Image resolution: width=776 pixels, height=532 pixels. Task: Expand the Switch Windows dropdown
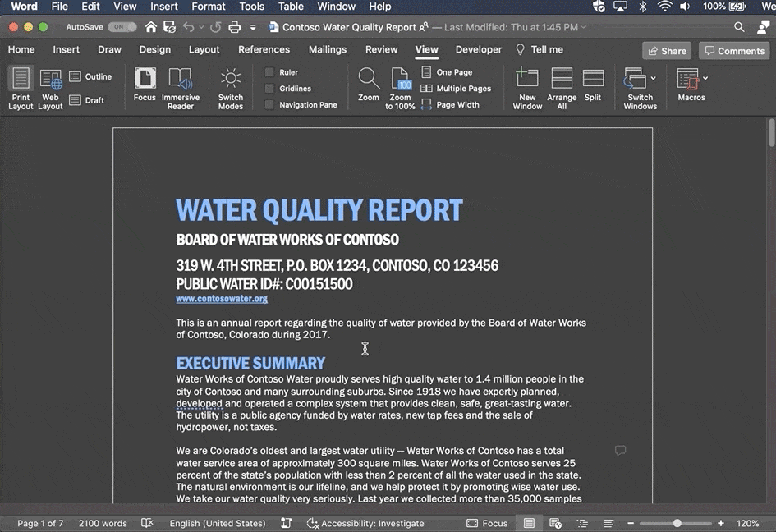(653, 79)
